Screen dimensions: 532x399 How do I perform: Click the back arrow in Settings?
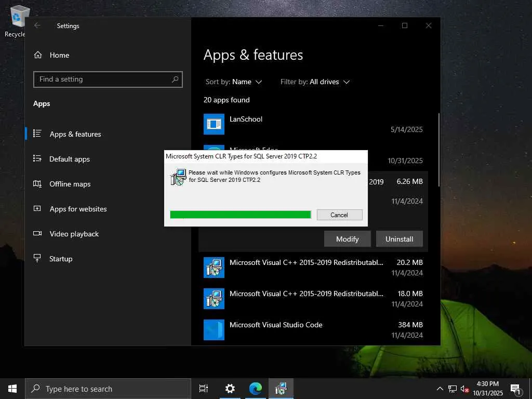37,25
